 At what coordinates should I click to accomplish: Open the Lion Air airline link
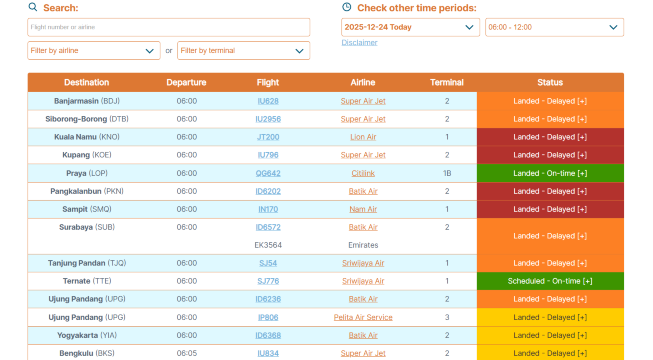pos(363,137)
